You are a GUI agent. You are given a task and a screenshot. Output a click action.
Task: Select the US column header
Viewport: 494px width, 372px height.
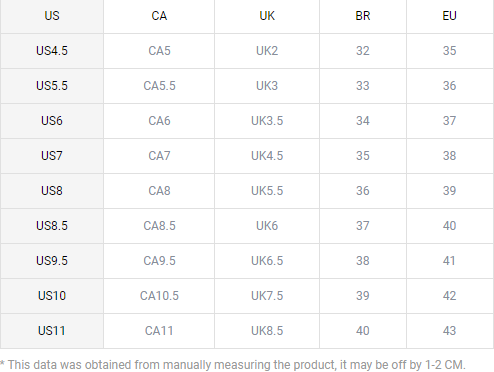point(52,16)
